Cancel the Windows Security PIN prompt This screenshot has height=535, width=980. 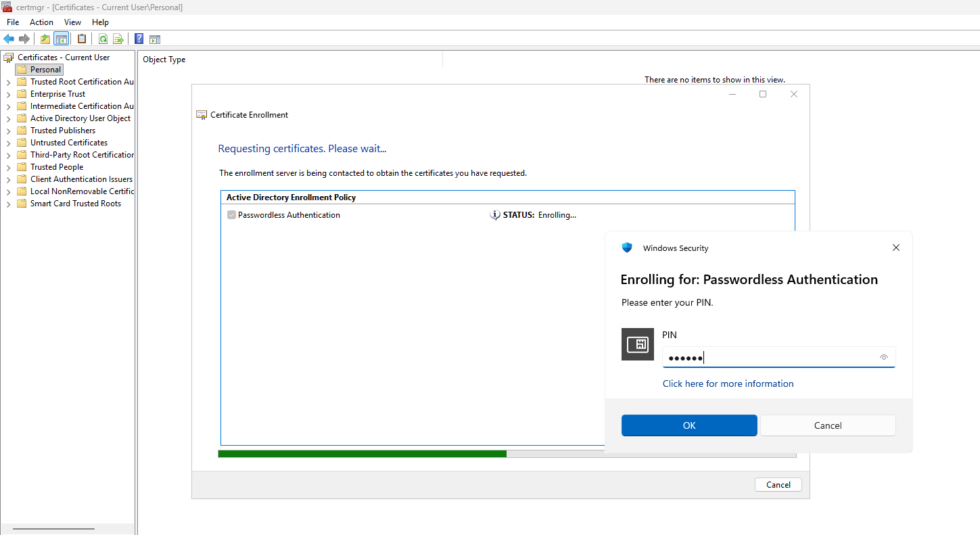pos(828,425)
